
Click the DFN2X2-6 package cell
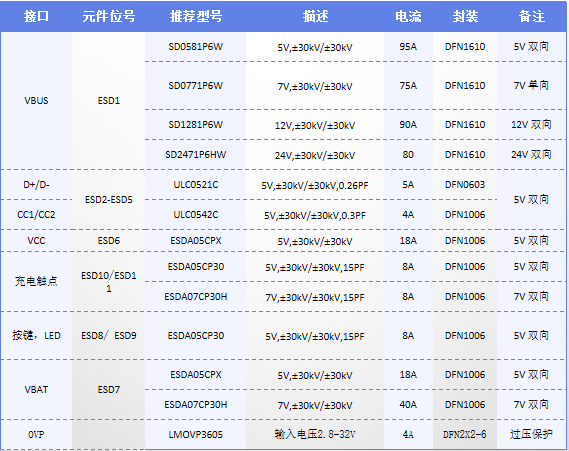465,434
